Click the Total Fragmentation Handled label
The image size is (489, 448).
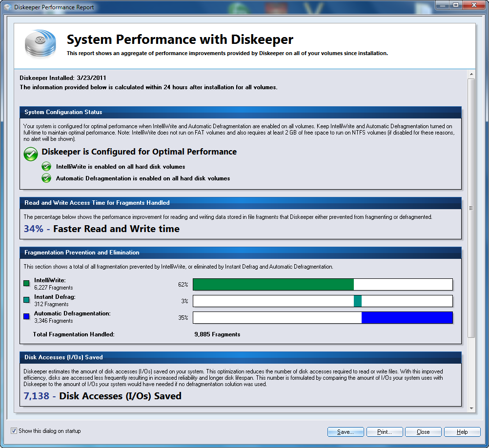[x=74, y=334]
